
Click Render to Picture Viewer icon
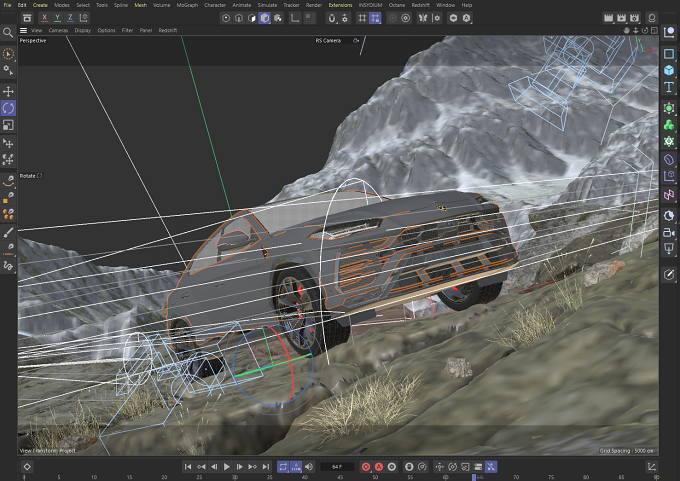pyautogui.click(x=621, y=18)
